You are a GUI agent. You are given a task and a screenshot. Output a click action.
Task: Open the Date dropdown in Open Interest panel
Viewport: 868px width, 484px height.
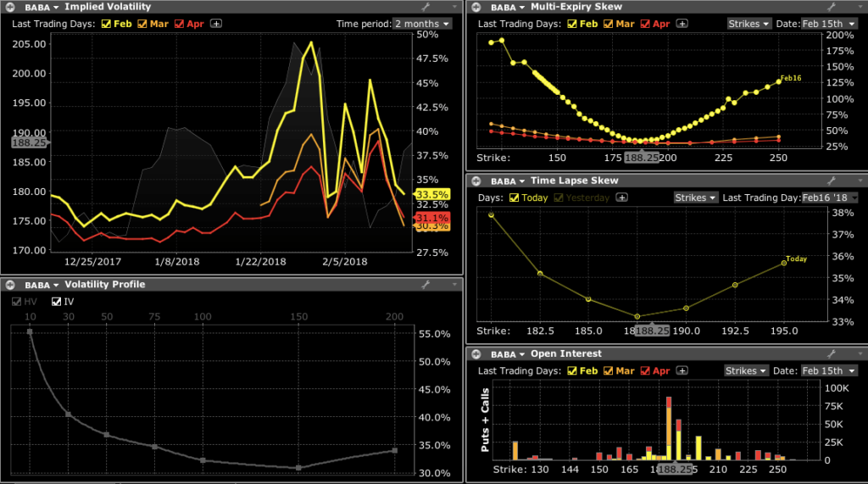(829, 370)
